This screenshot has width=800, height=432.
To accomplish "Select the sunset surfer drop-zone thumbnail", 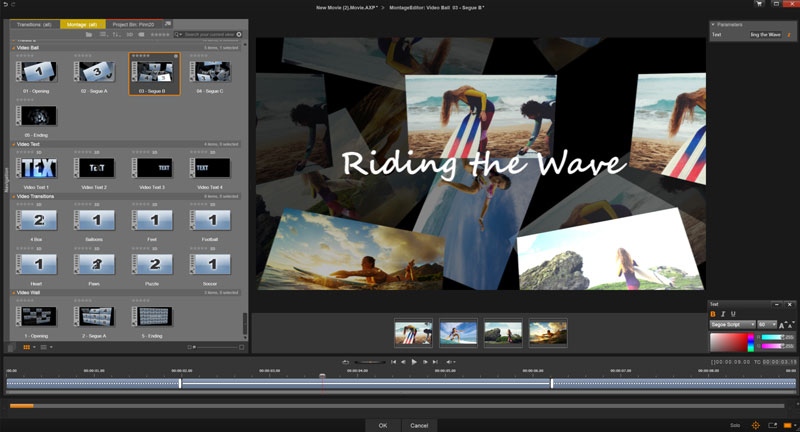I will click(548, 333).
